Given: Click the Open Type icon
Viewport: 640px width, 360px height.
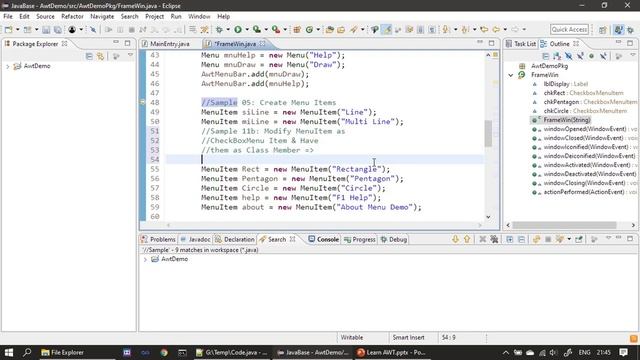Looking at the screenshot, I should pyautogui.click(x=329, y=29).
